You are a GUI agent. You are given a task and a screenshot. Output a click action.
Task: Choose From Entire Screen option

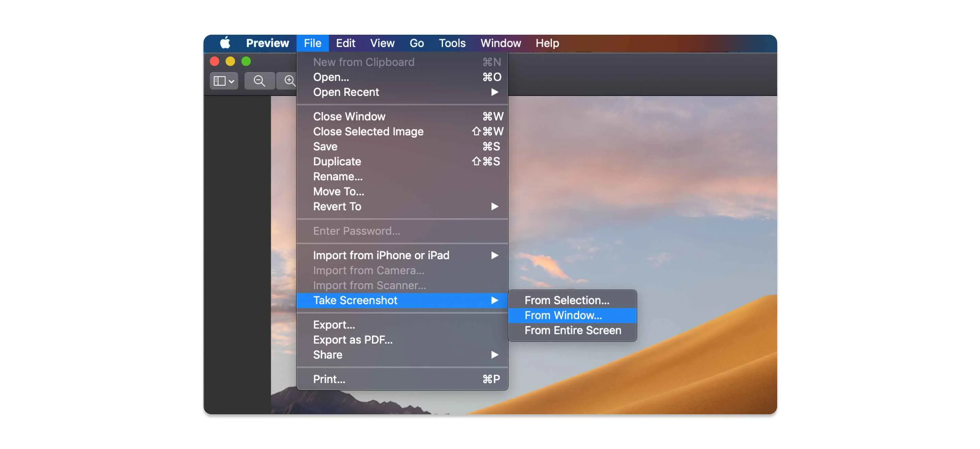(x=572, y=330)
